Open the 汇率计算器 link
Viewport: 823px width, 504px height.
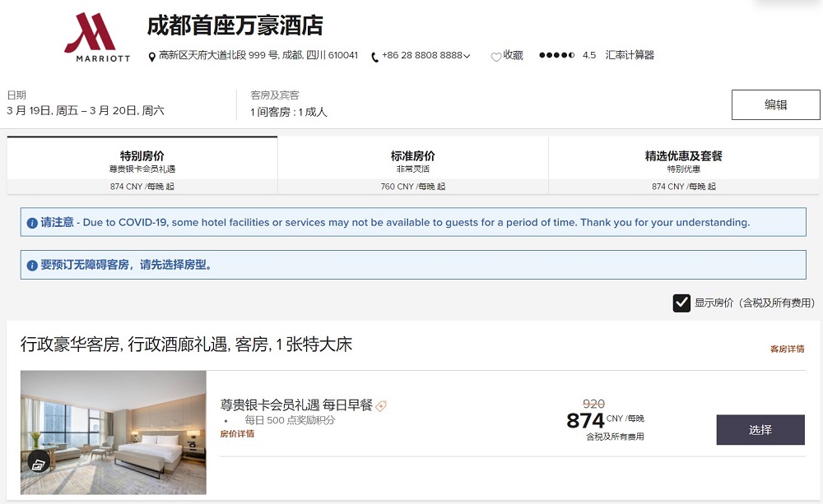point(630,55)
